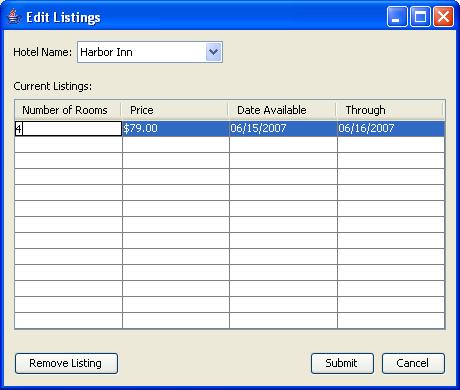
Task: Click the Remove Listing button
Action: pos(66,363)
